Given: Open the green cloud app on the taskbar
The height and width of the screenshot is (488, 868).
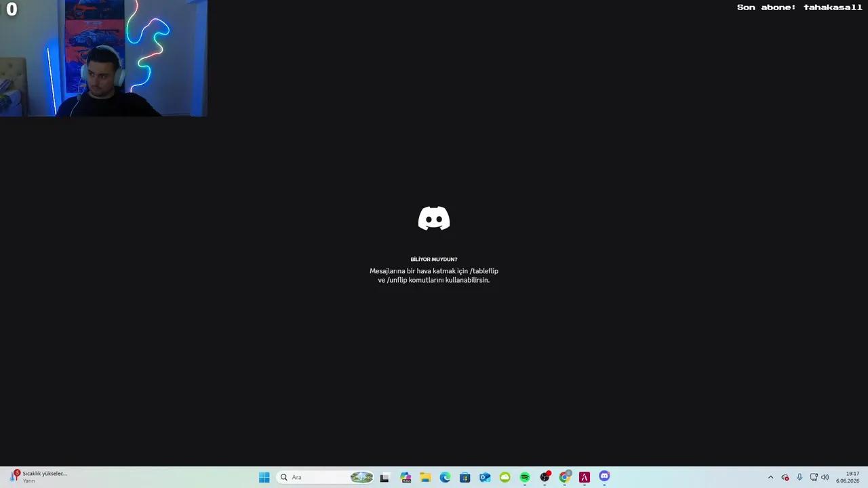Looking at the screenshot, I should 505,477.
